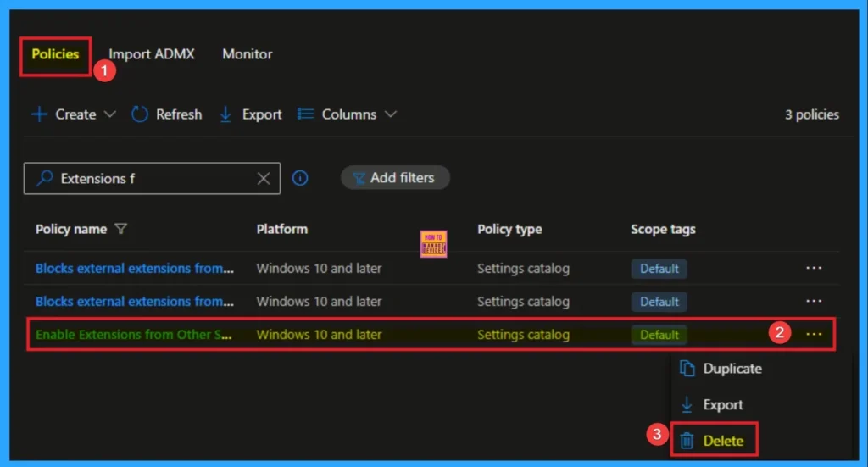The image size is (868, 467).
Task: Click the Refresh label in the toolbar
Action: coord(179,114)
